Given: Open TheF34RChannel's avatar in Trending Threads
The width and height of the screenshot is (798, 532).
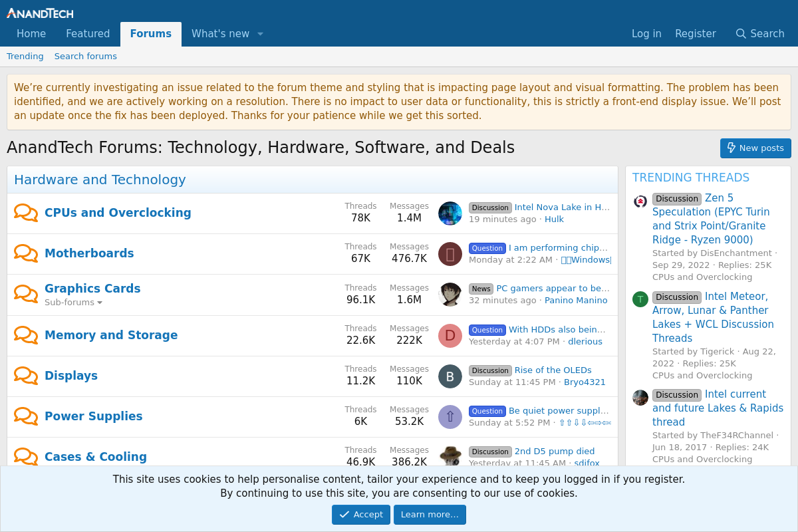Looking at the screenshot, I should pos(640,398).
